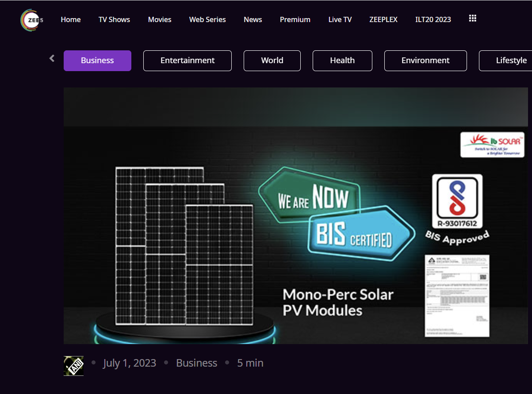Open the Live TV menu item
The image size is (532, 394).
point(340,19)
